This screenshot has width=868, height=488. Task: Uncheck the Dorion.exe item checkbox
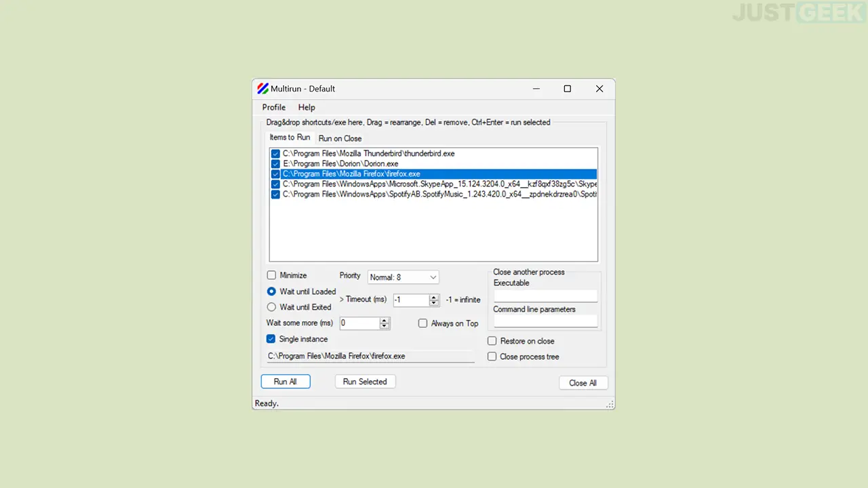click(x=275, y=164)
